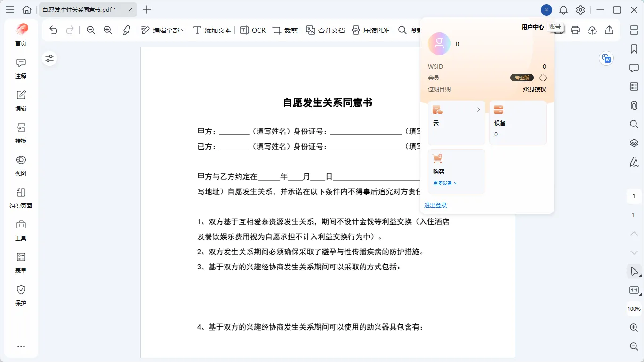Open the 购买 purchase card

(456, 172)
